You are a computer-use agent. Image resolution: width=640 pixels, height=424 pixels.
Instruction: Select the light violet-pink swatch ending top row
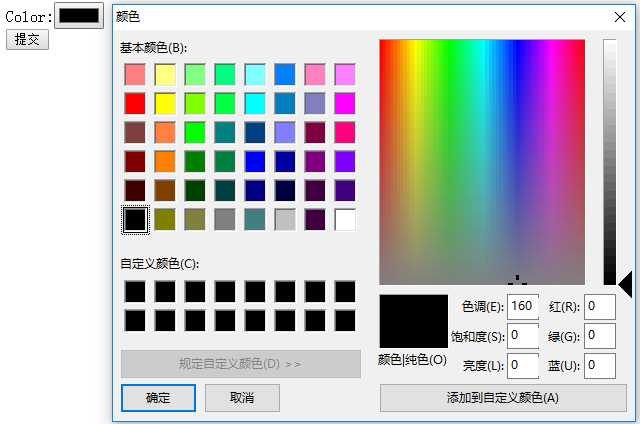tap(345, 75)
